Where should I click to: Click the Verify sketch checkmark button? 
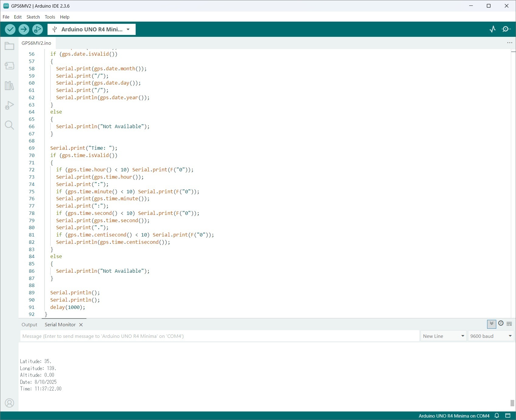(x=10, y=29)
